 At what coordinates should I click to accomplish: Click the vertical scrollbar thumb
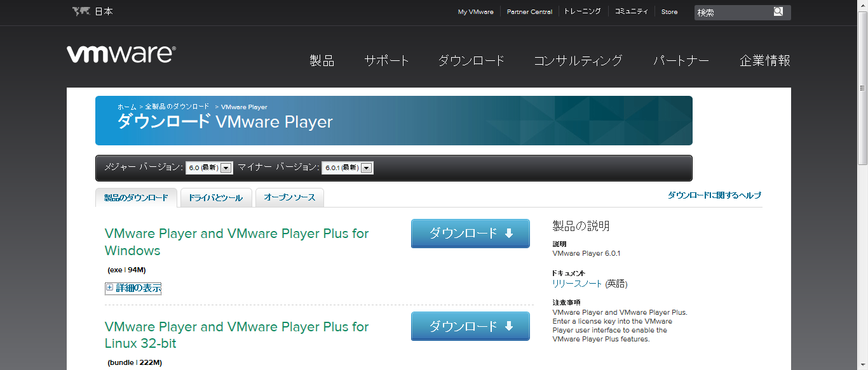[863, 88]
